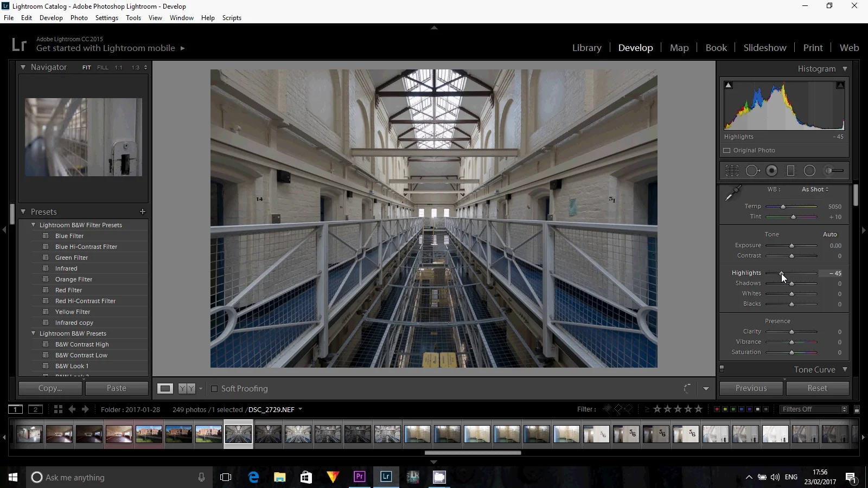Screen dimensions: 868x488
Task: Filter by red color label
Action: pos(717,409)
